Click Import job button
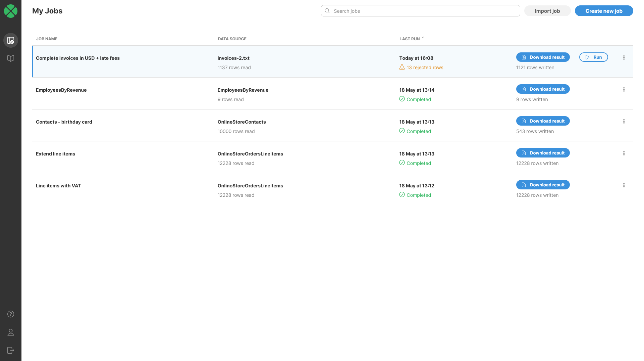The image size is (644, 361). (547, 11)
